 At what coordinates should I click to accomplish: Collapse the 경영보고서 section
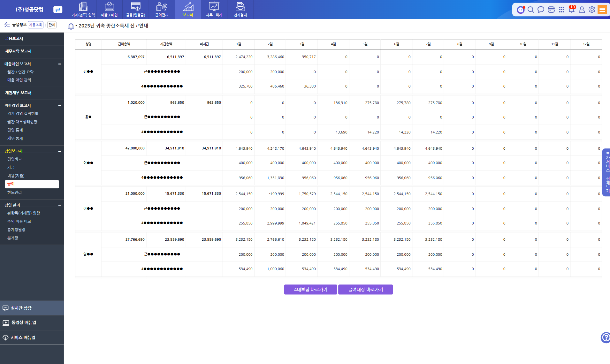click(59, 151)
